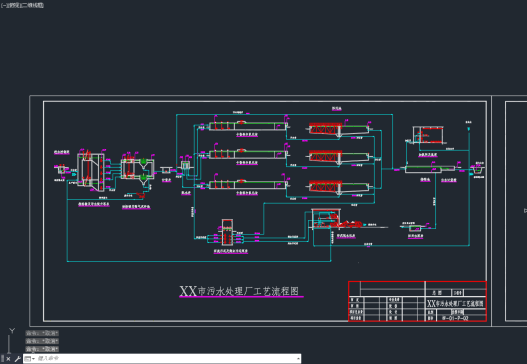Image resolution: width=527 pixels, height=364 pixels.
Task: Pick the long cyan return pipeline at bottom
Action: click(199, 261)
